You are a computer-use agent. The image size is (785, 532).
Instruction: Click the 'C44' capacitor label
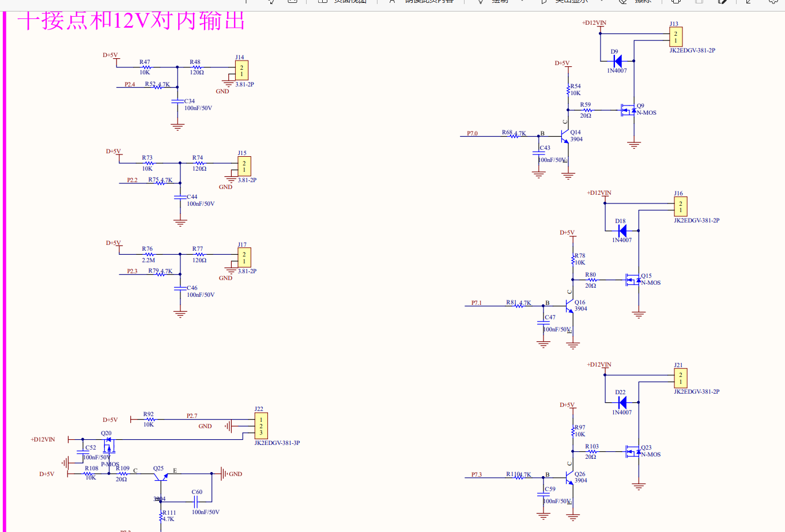[192, 197]
